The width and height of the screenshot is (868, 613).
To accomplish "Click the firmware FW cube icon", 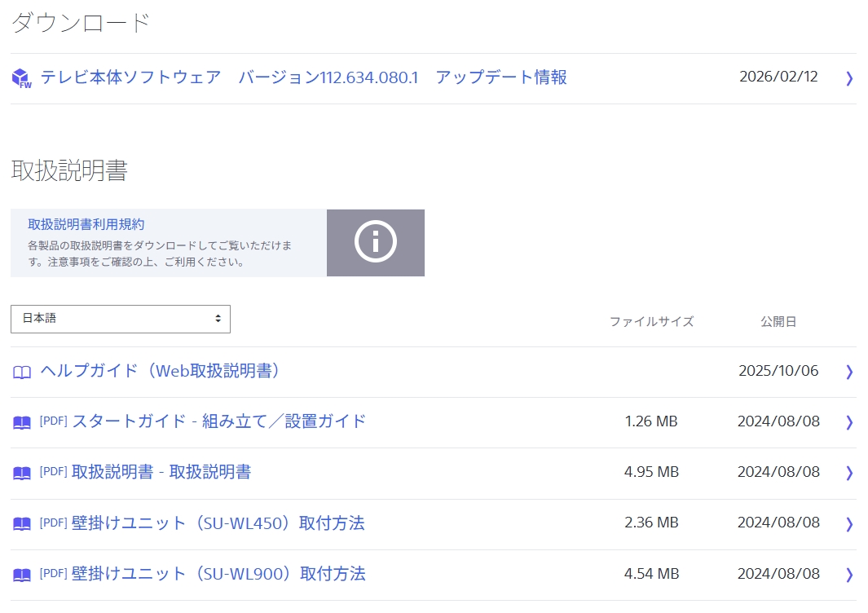I will coord(21,78).
